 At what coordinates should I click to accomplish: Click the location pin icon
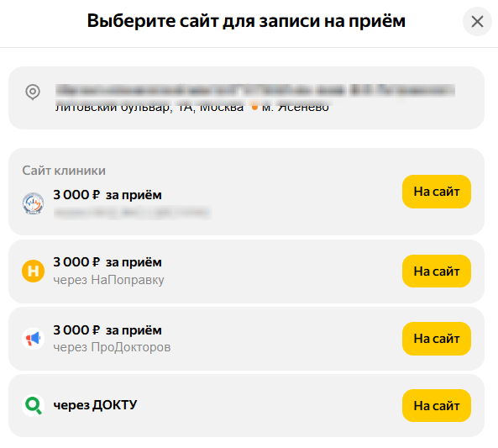33,92
